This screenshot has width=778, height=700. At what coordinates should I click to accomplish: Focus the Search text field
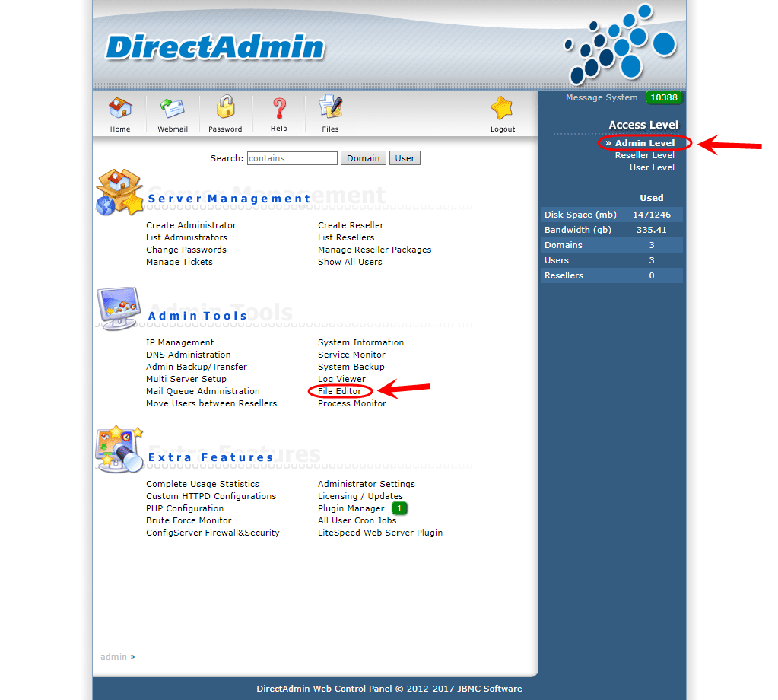(x=292, y=158)
